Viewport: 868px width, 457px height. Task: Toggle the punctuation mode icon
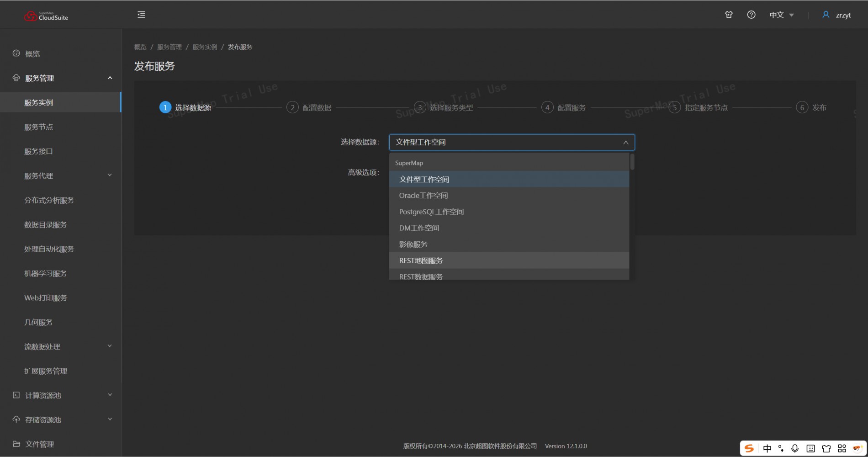(x=781, y=448)
